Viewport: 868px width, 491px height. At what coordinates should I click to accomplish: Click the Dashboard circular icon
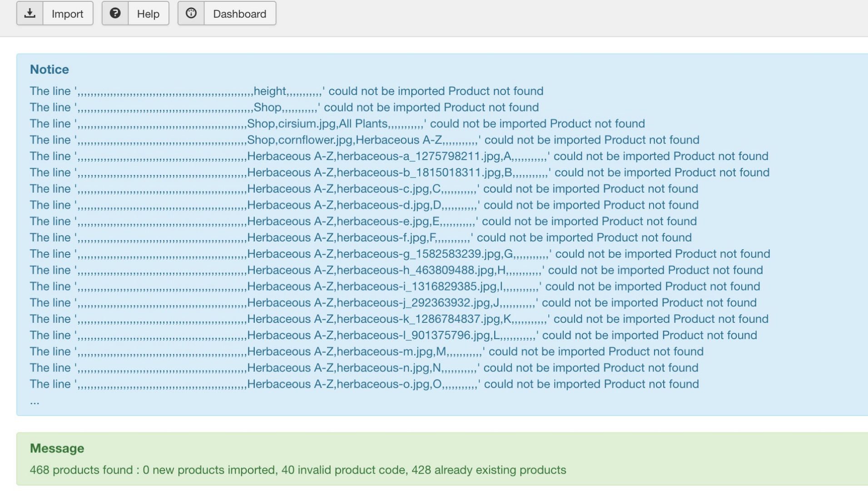[x=191, y=13]
